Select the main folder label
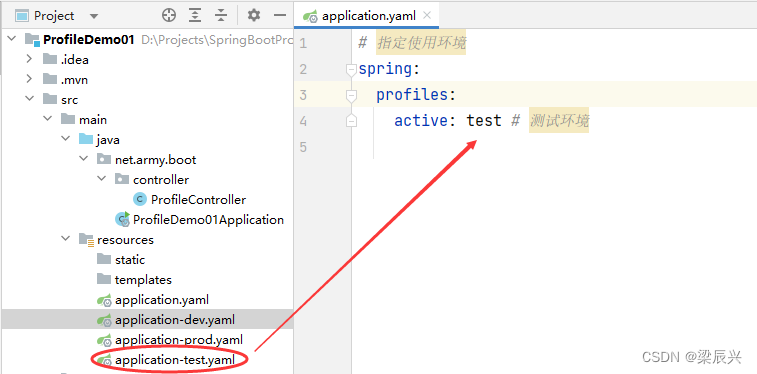 pos(93,120)
